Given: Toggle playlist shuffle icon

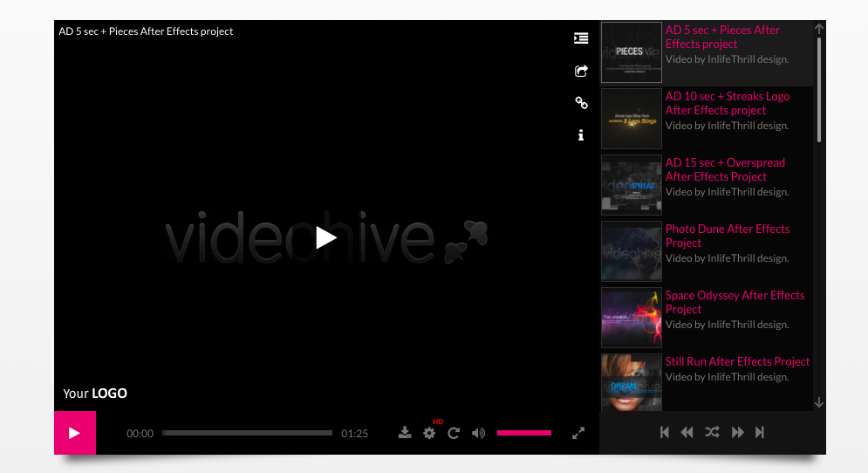Looking at the screenshot, I should (713, 432).
